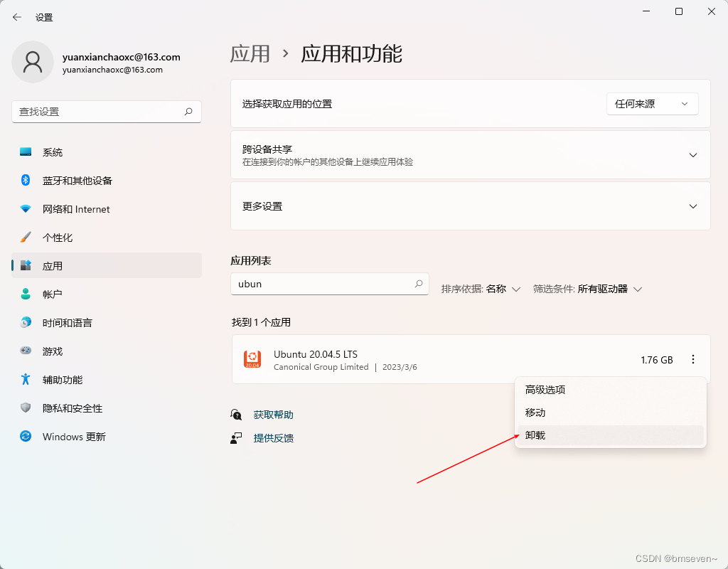The image size is (728, 569).
Task: Click the Ubuntu 20.04 app icon
Action: [x=252, y=359]
